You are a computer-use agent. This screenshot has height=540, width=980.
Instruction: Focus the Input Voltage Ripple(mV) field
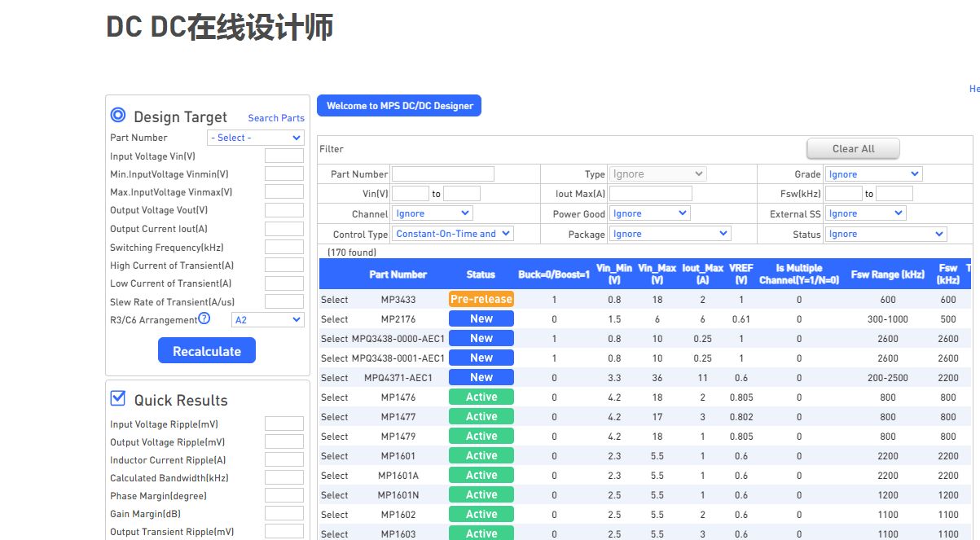coord(284,424)
